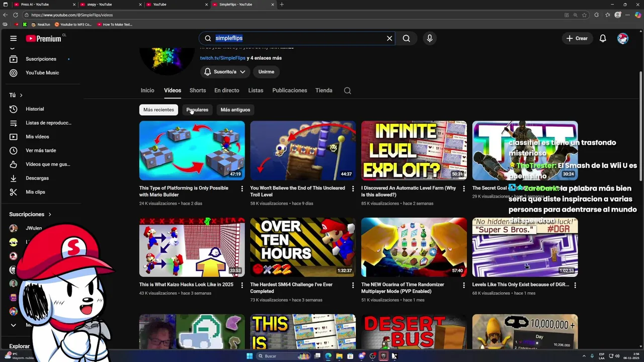
Task: Open the twitch.tv/SimpleFlips link
Action: (222, 58)
